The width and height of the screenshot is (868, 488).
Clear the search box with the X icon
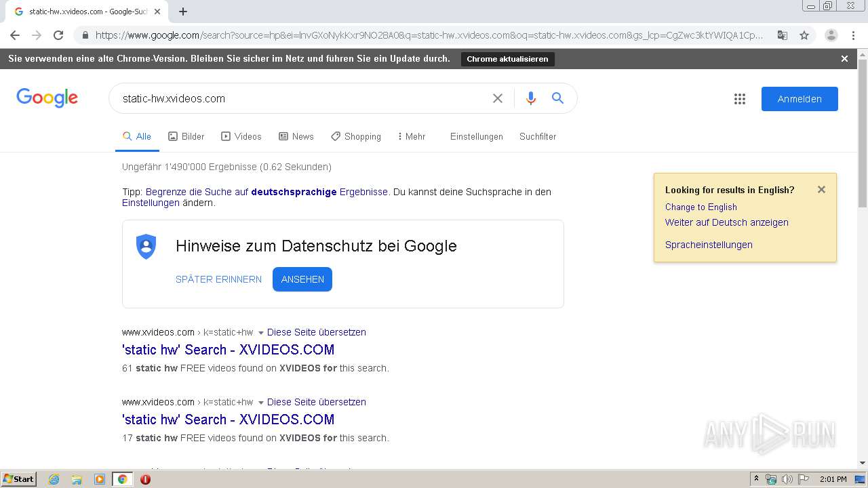pos(498,98)
